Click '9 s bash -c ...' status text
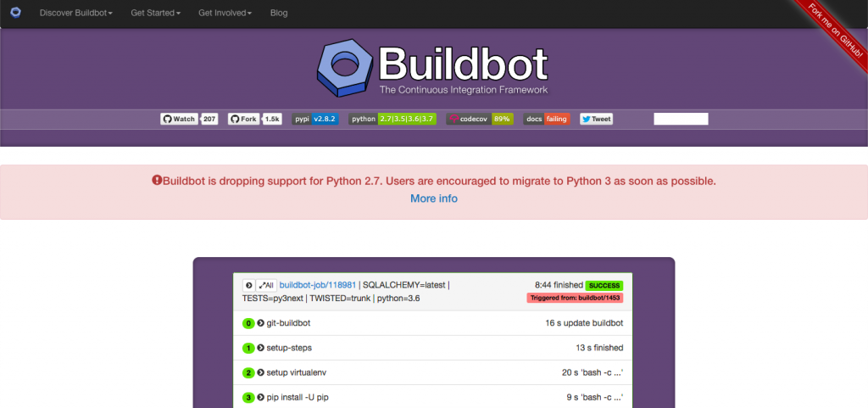The height and width of the screenshot is (408, 868). coord(595,398)
